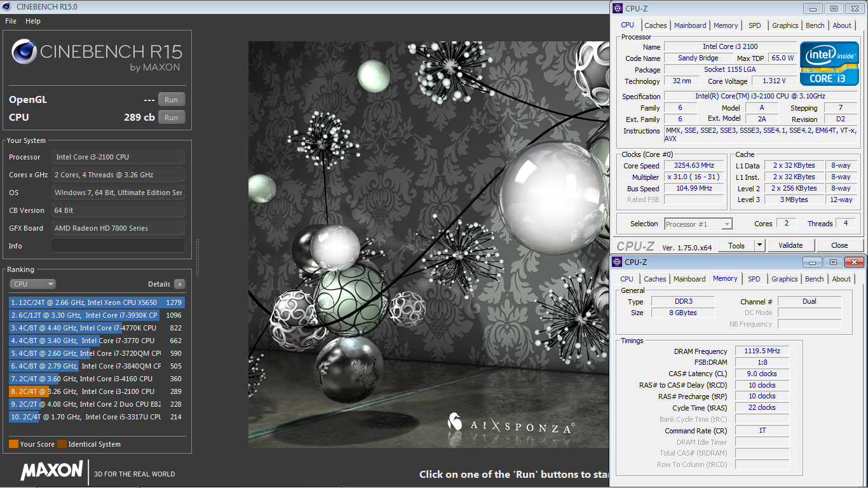868x488 pixels.
Task: Select ranking row Core i7-3770 CPU
Action: click(x=96, y=341)
